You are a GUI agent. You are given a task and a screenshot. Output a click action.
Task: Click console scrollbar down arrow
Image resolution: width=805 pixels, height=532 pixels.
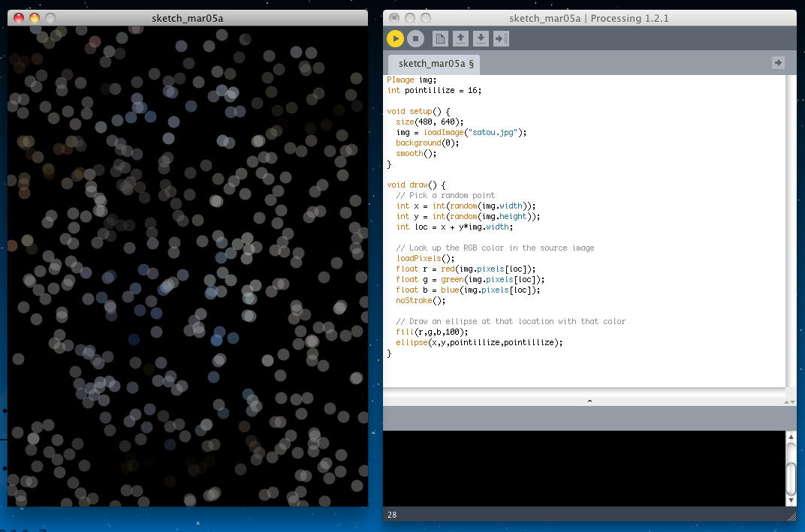pos(791,500)
